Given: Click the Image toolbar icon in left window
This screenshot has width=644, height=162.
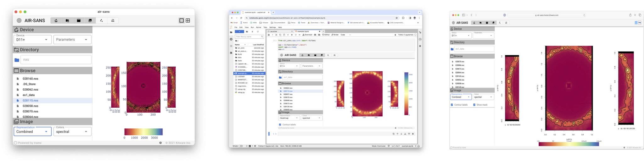Looking at the screenshot, I should (x=90, y=20).
